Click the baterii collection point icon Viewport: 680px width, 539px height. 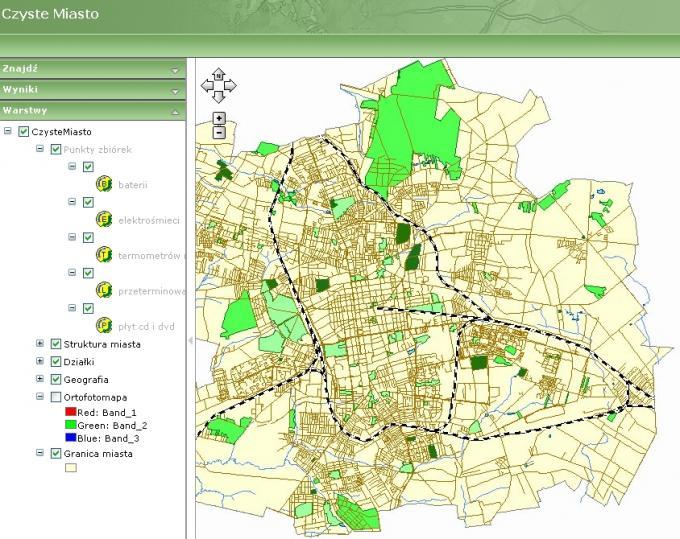click(x=104, y=184)
